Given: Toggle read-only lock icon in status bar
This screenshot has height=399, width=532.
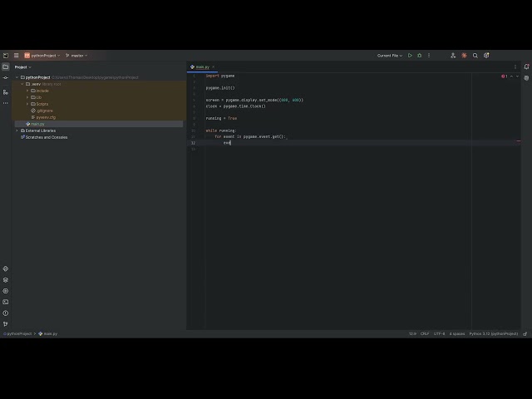Looking at the screenshot, I should pos(525,334).
